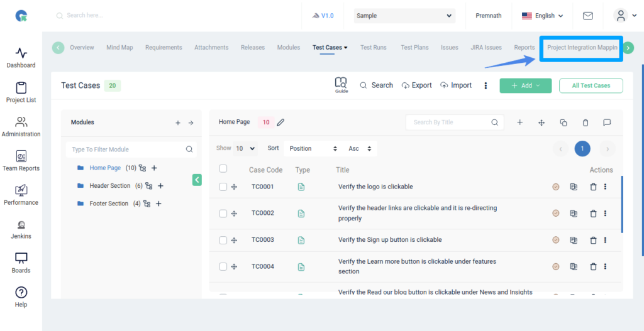Open the Show 10 rows dropdown
The image size is (644, 331).
click(x=245, y=149)
